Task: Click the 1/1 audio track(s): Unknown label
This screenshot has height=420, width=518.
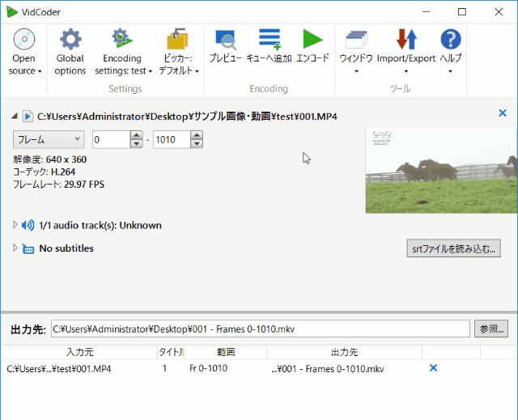Action: point(100,225)
